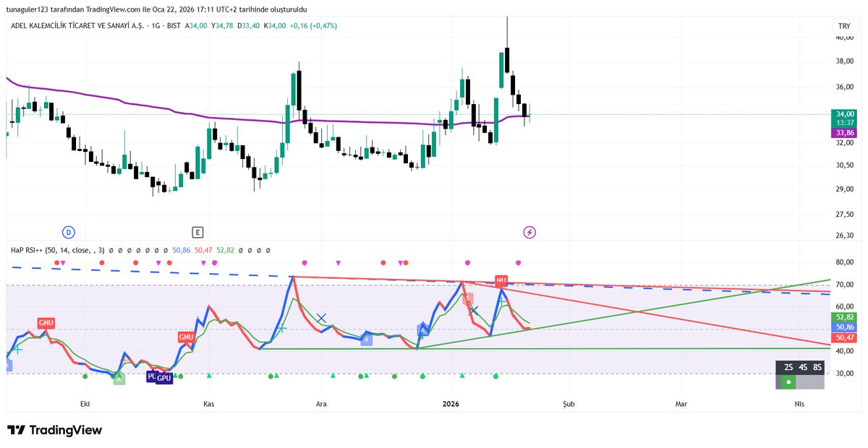The width and height of the screenshot is (868, 448).
Task: Click the 2026 year on time axis
Action: coord(451,404)
